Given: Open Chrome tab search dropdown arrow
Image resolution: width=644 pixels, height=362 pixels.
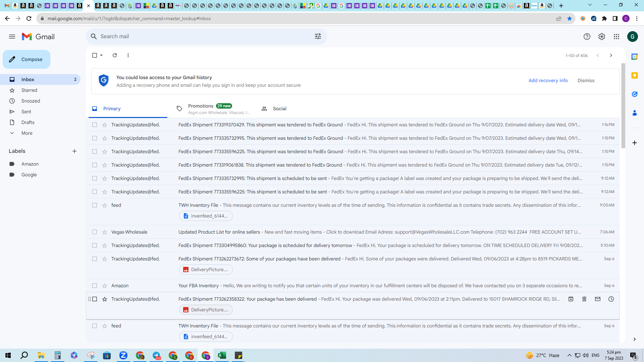Looking at the screenshot, I should click(x=590, y=5).
